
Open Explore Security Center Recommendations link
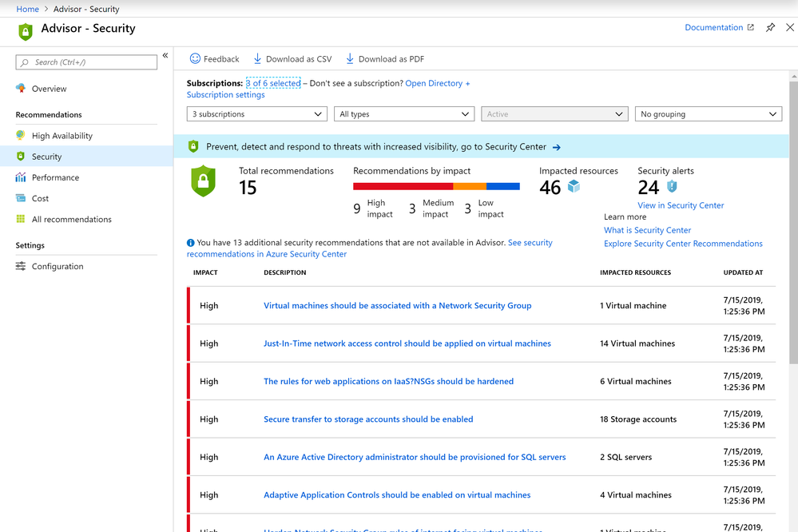tap(683, 244)
